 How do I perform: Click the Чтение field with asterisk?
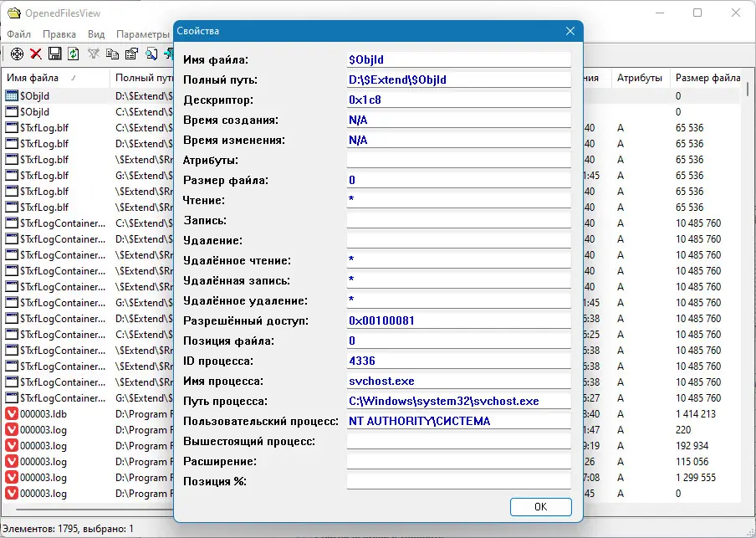(458, 200)
